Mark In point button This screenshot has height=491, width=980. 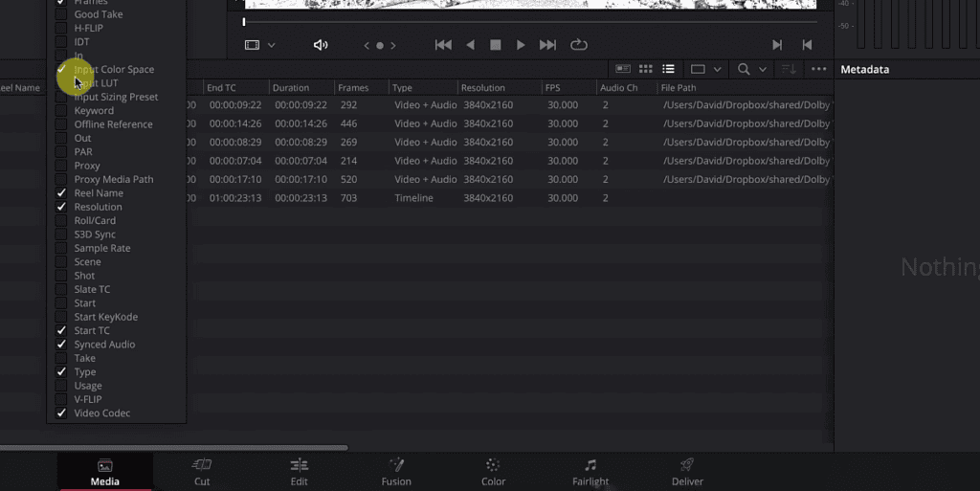[777, 45]
